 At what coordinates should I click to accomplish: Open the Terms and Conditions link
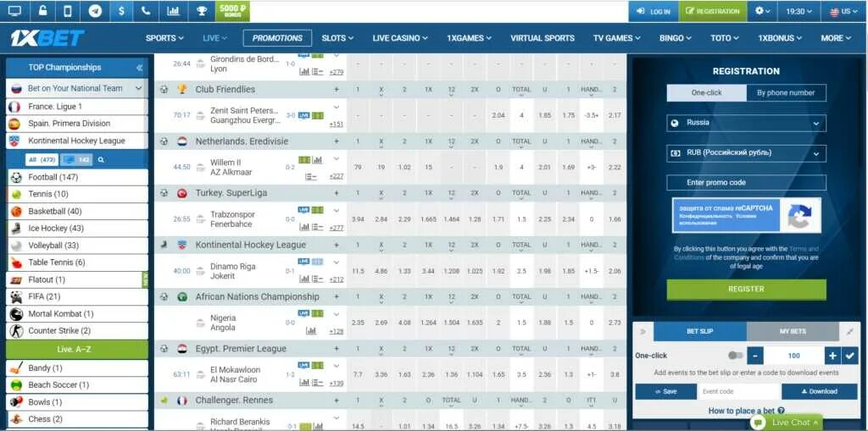pos(748,253)
